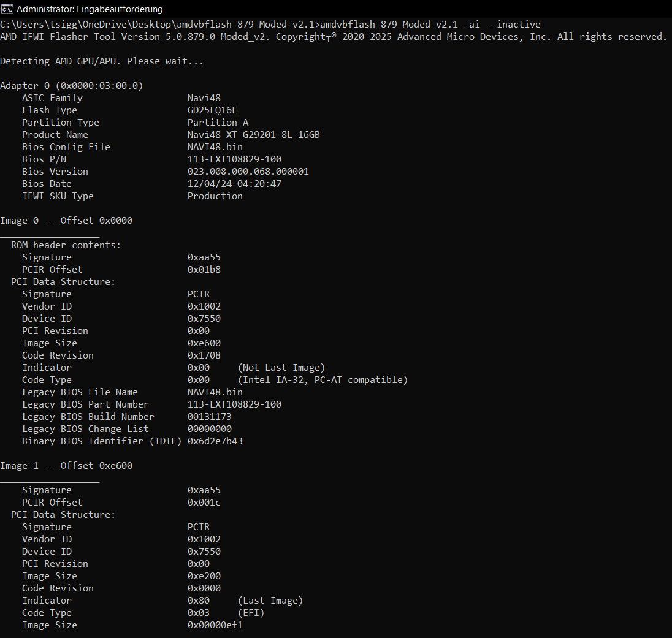Screen dimensions: 672x638
Task: Select the Product Name Navi48 XT entry
Action: click(x=253, y=134)
